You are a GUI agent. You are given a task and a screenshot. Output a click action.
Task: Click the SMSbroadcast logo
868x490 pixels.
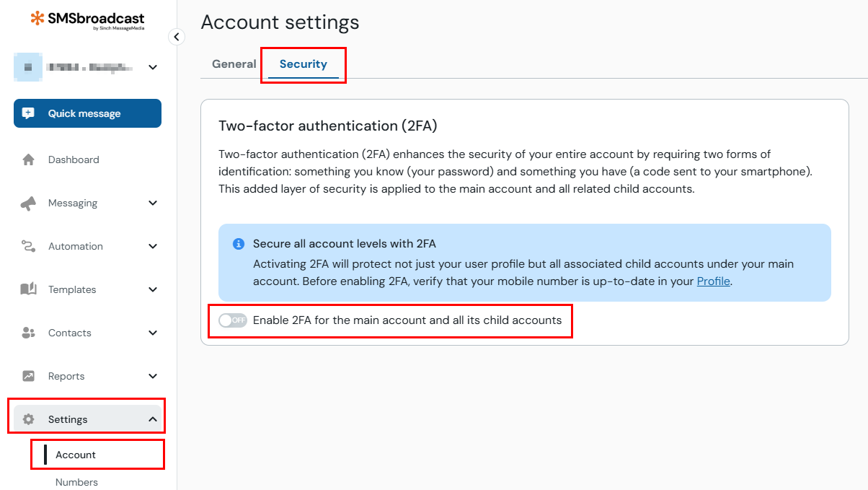87,19
